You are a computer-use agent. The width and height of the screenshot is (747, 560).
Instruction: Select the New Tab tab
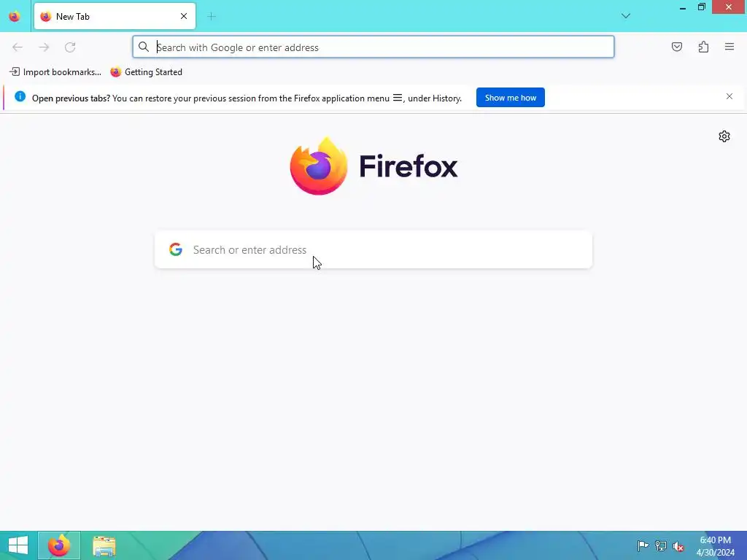click(x=115, y=16)
